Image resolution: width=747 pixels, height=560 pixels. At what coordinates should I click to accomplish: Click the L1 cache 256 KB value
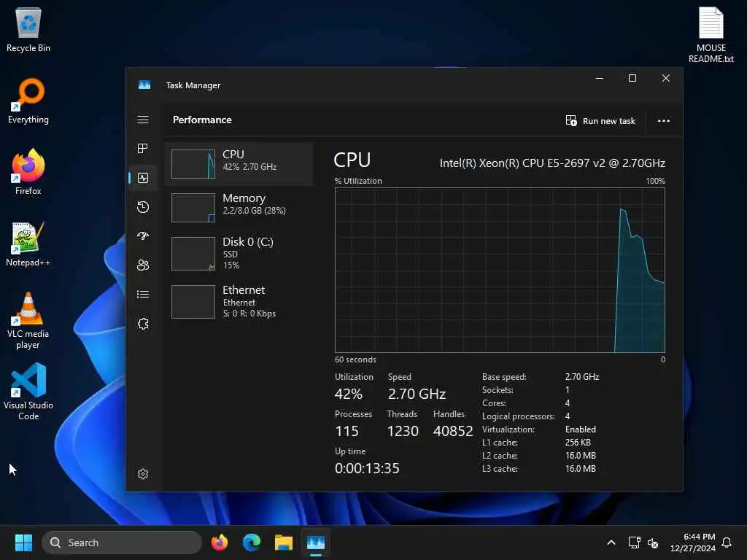pyautogui.click(x=578, y=443)
